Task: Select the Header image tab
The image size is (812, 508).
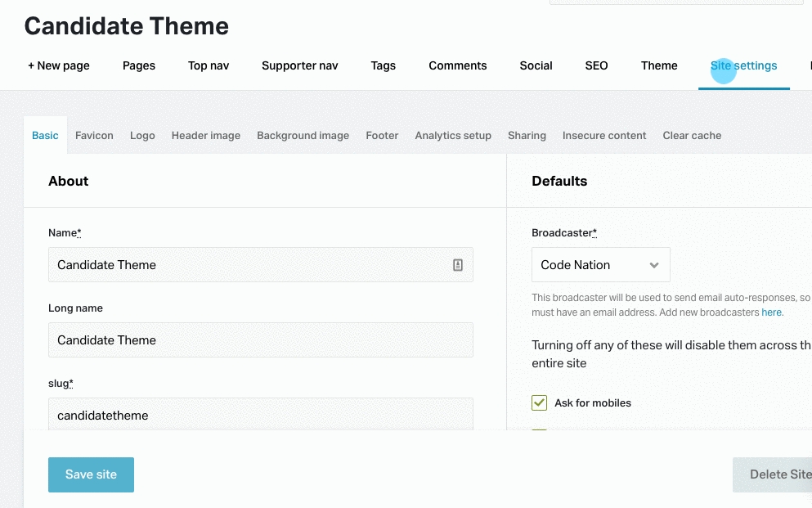Action: [x=206, y=136]
